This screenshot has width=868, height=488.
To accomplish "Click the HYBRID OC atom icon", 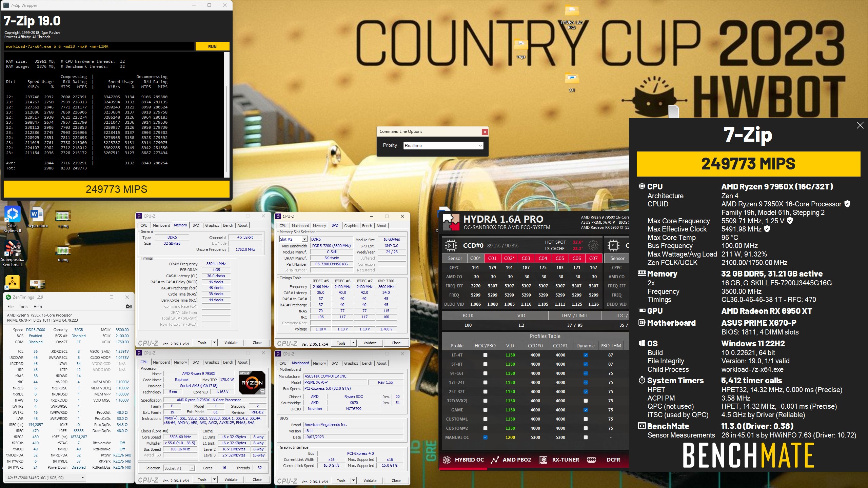I will (447, 460).
